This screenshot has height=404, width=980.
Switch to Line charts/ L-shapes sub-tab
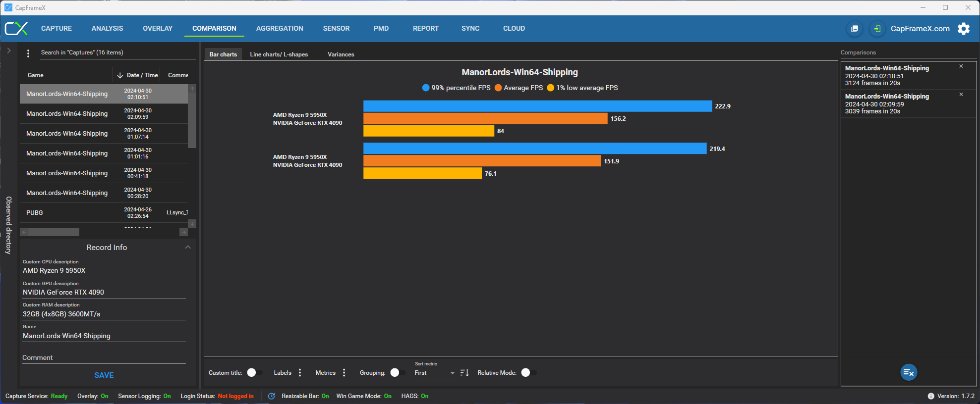(x=279, y=54)
